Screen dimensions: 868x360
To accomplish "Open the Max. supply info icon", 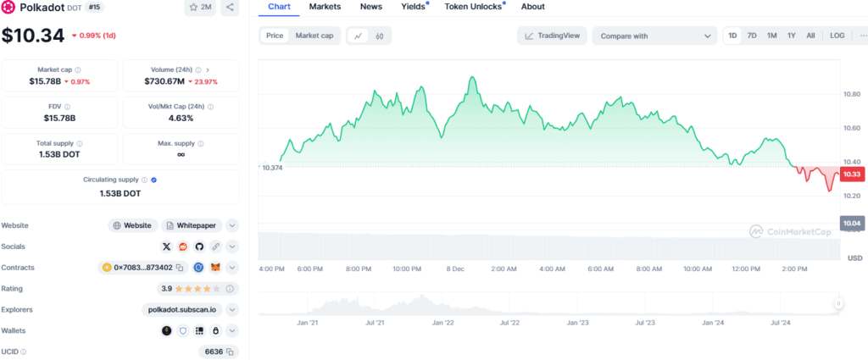I will pos(200,143).
